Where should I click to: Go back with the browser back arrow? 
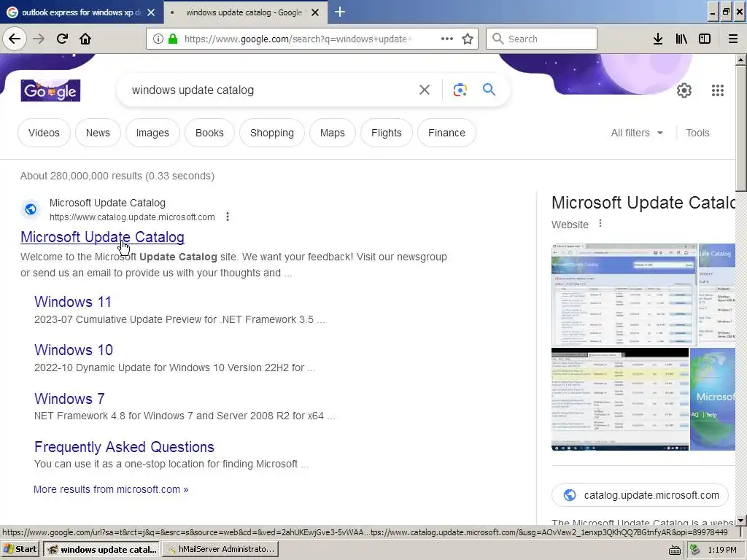coord(15,39)
